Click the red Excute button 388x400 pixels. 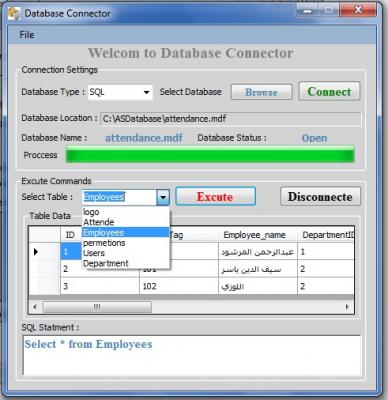[x=215, y=197]
